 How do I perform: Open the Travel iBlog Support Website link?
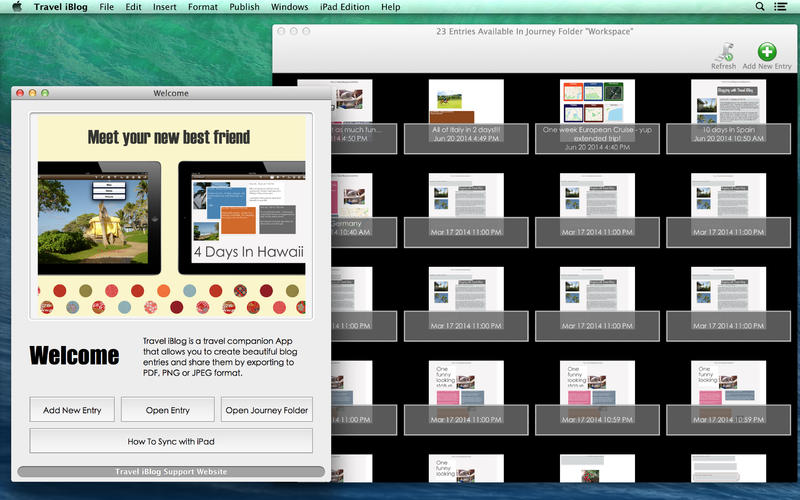(171, 471)
